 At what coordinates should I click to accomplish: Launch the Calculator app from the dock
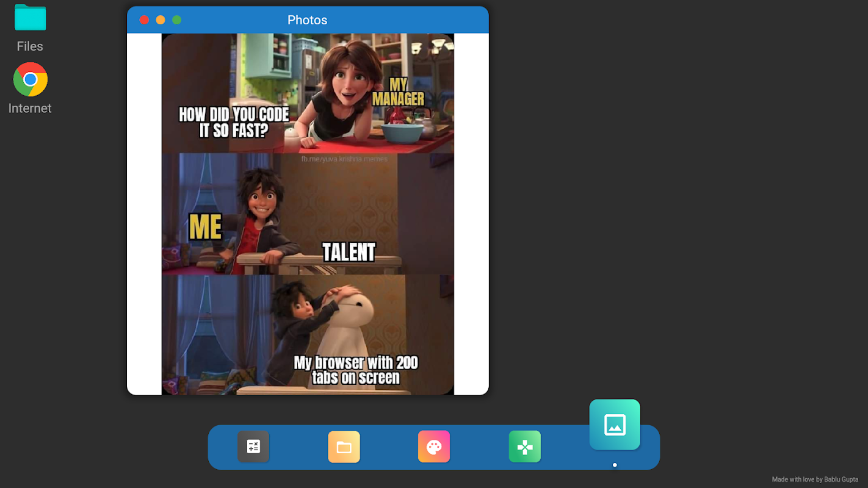pos(253,447)
